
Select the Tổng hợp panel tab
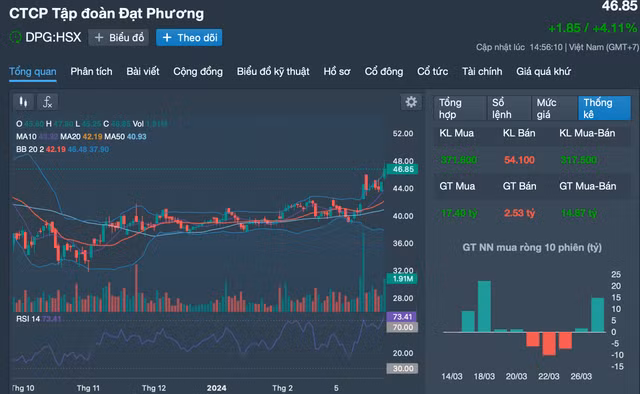coord(460,108)
